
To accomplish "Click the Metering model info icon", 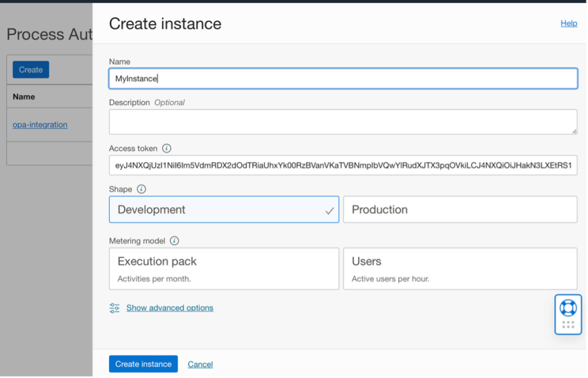I will tap(175, 240).
